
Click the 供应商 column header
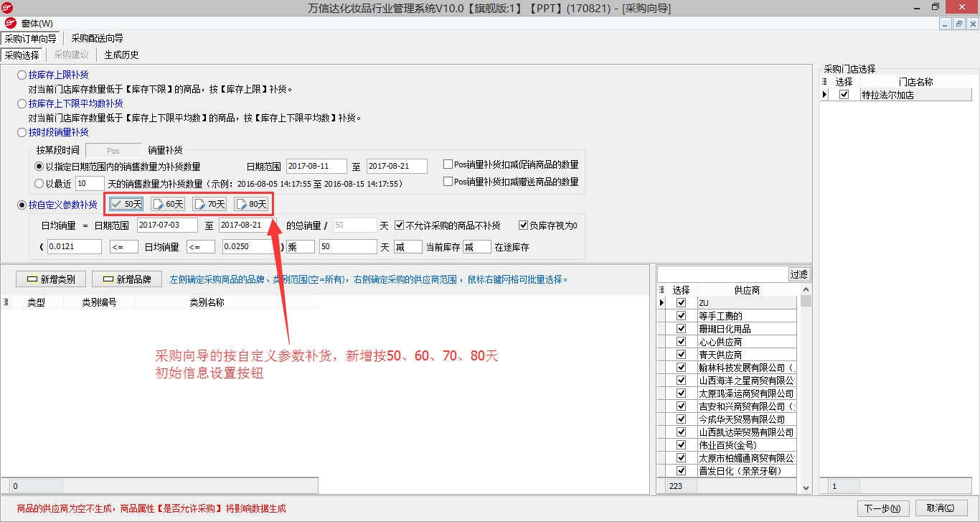click(x=747, y=290)
